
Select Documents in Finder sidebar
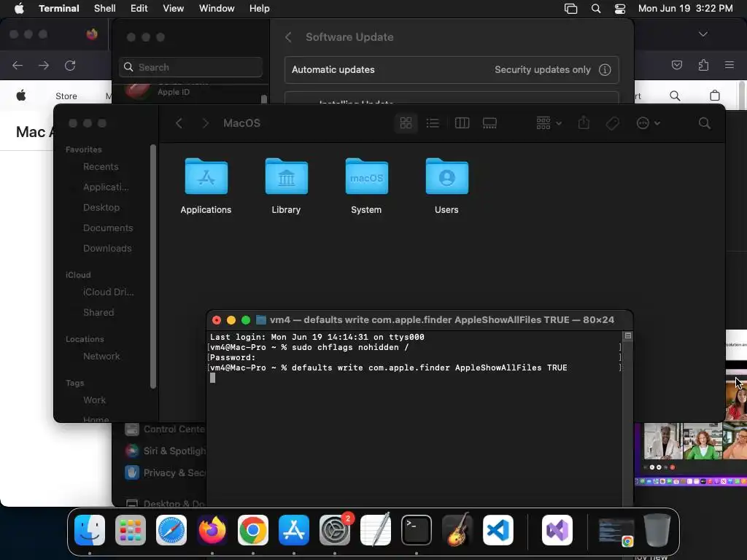click(x=108, y=228)
